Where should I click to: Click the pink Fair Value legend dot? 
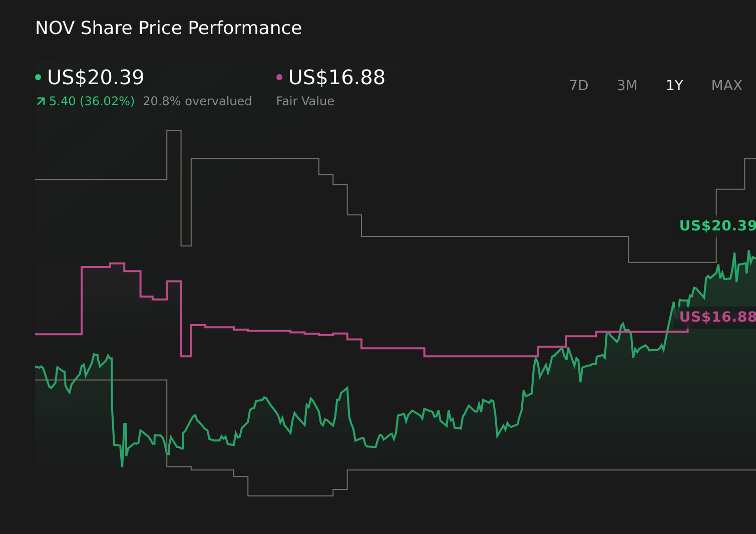click(x=280, y=77)
